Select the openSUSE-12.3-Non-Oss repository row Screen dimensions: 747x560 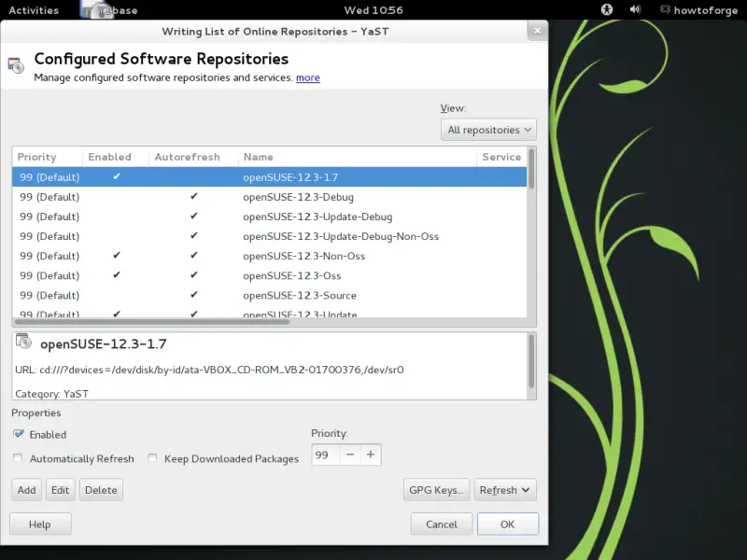(270, 256)
